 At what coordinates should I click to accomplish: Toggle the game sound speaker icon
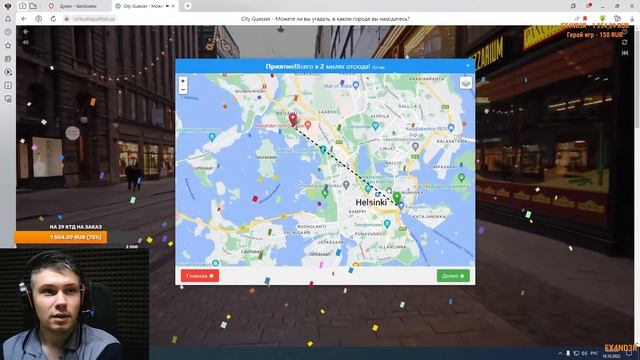coord(26,42)
